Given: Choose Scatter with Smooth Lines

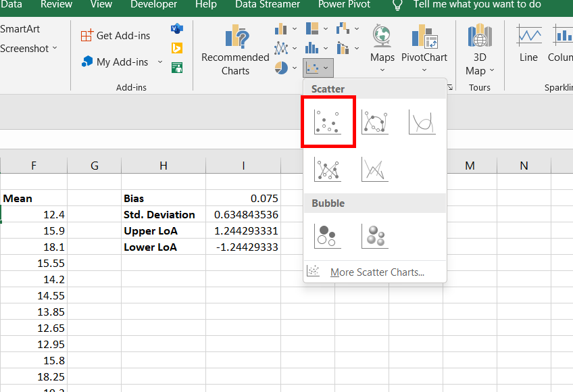Looking at the screenshot, I should tap(422, 122).
